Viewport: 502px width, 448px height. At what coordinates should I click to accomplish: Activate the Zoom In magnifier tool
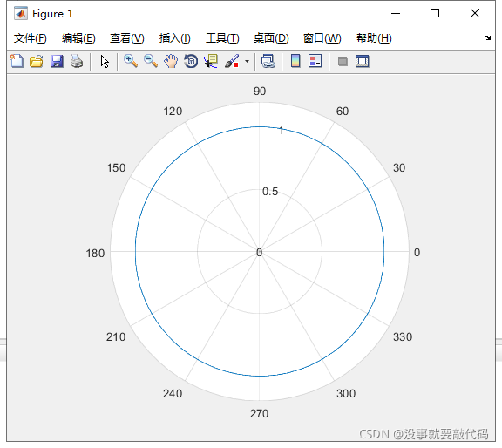(x=131, y=61)
